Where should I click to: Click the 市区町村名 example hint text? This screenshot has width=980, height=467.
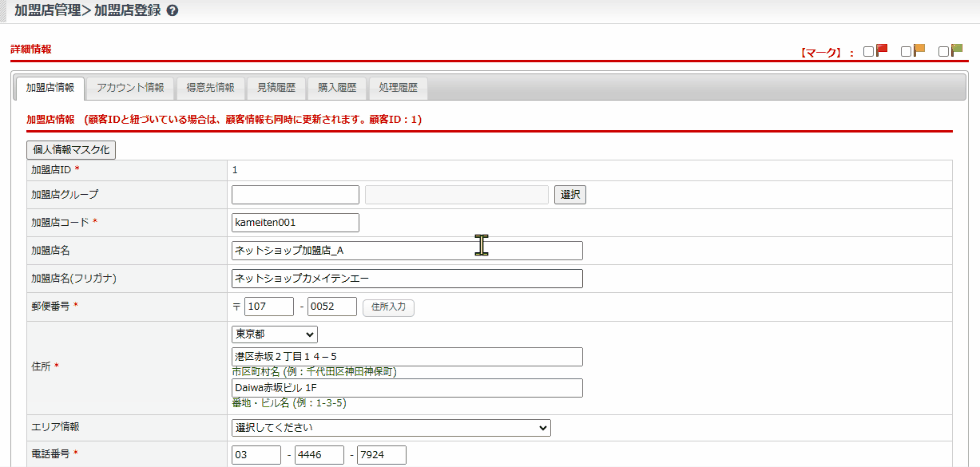[x=314, y=372]
